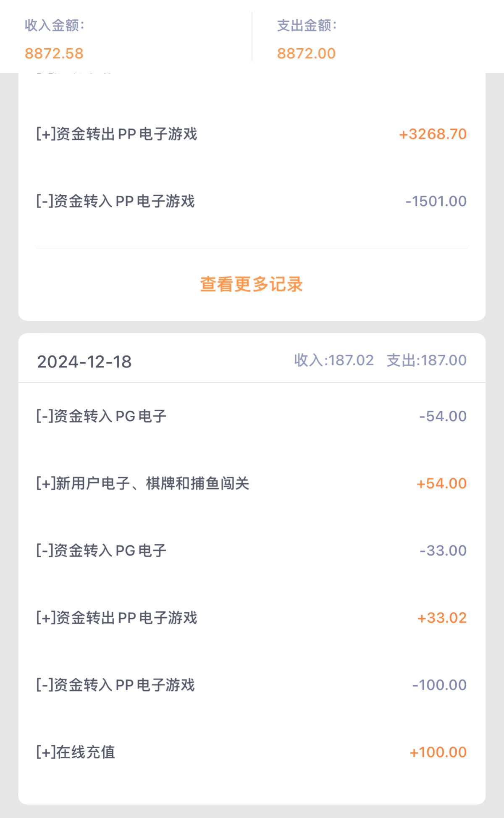Screen dimensions: 504x818
Task: Select the -54.00 amount
Action: pyautogui.click(x=443, y=416)
